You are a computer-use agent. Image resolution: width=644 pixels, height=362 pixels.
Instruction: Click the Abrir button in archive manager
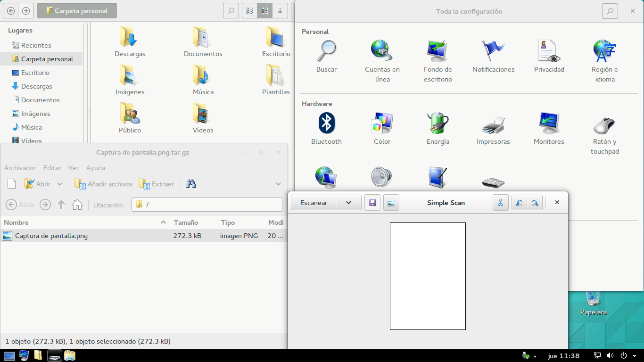(38, 184)
